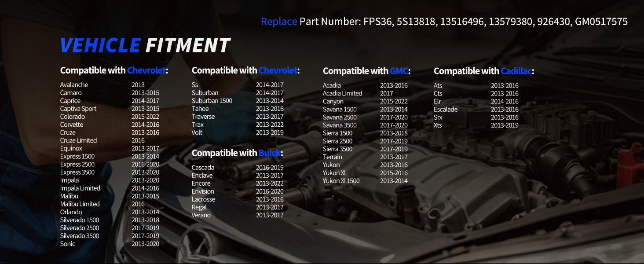Click the 2015-2022 years beside Canyon
This screenshot has height=264, width=644.
(394, 101)
